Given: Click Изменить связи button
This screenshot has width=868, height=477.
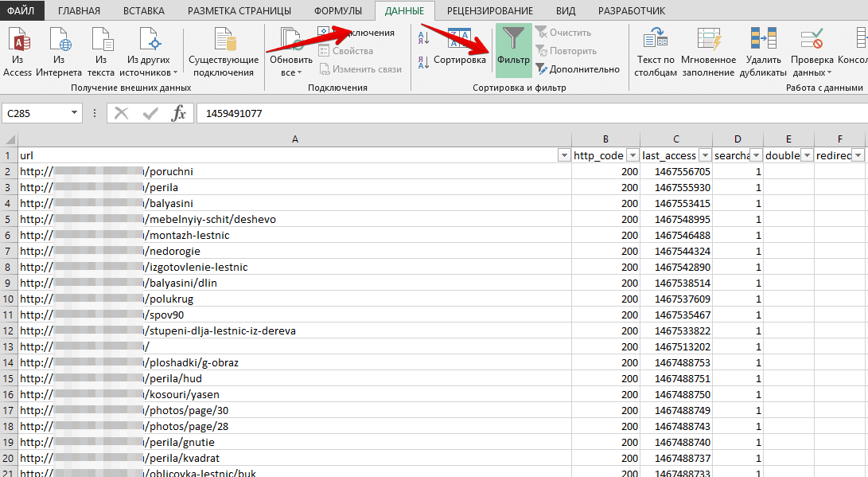Looking at the screenshot, I should [360, 69].
